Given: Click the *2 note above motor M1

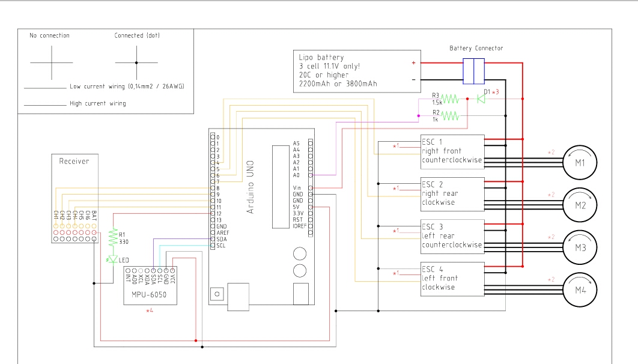Looking at the screenshot, I should [551, 153].
